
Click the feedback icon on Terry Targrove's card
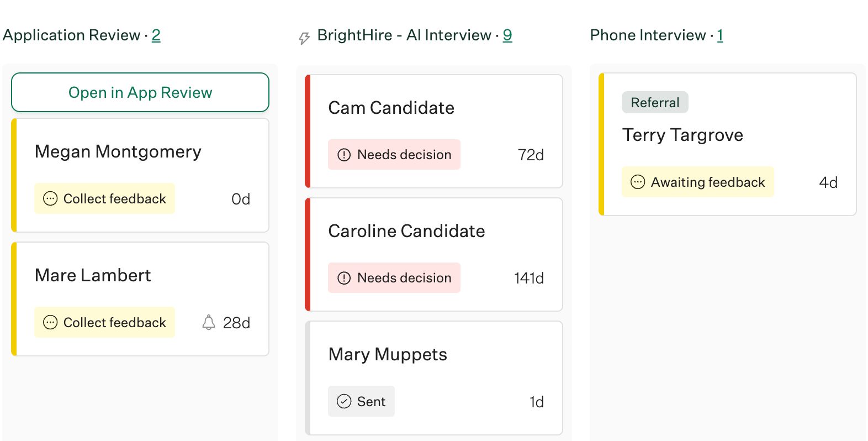point(638,182)
